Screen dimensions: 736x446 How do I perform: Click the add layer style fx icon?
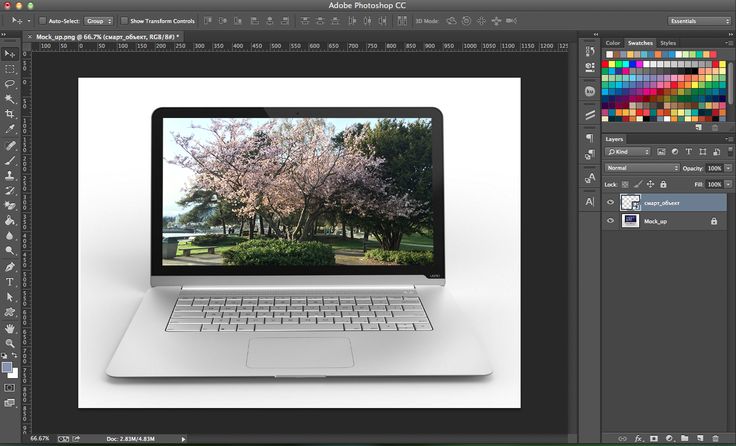(638, 438)
